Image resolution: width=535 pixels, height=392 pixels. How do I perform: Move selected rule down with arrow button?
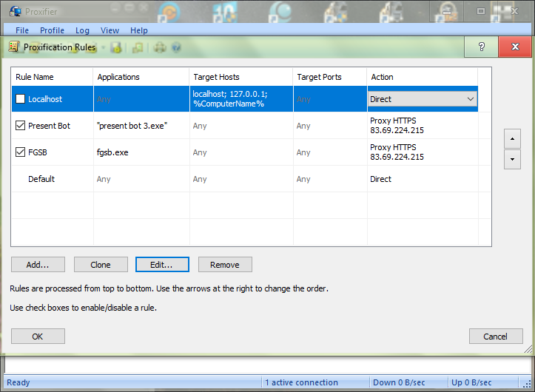tap(512, 159)
